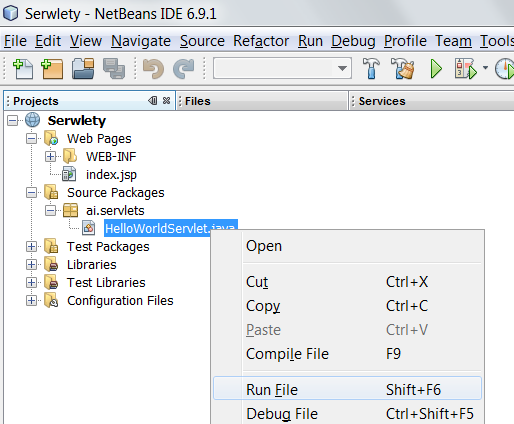The image size is (514, 424).
Task: Choose Open in the context menu
Action: click(x=347, y=246)
